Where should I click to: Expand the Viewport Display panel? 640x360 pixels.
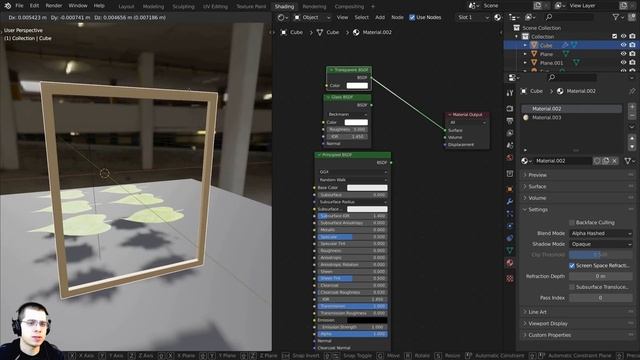(548, 323)
